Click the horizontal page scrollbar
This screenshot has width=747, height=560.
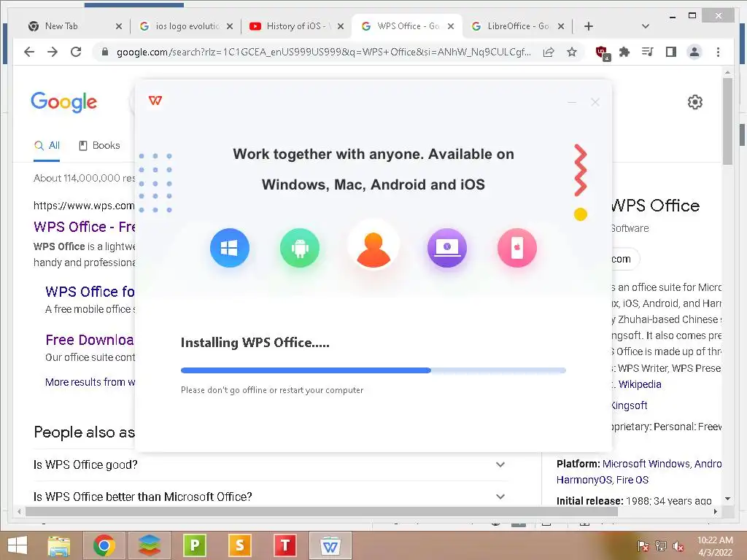(322, 511)
